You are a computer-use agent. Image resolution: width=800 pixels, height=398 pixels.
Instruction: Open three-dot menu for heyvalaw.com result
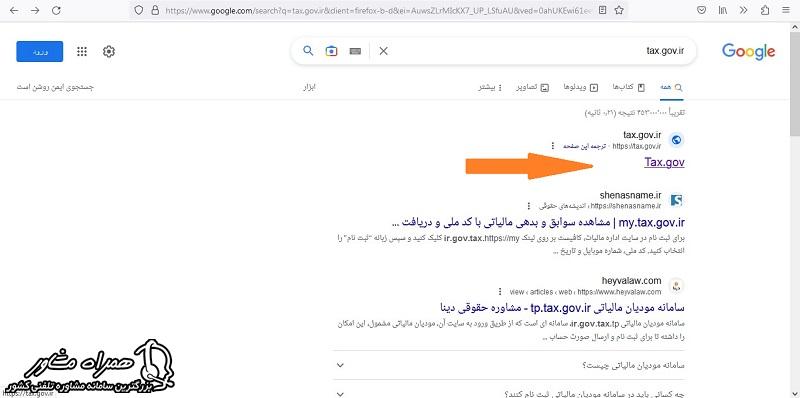point(500,292)
